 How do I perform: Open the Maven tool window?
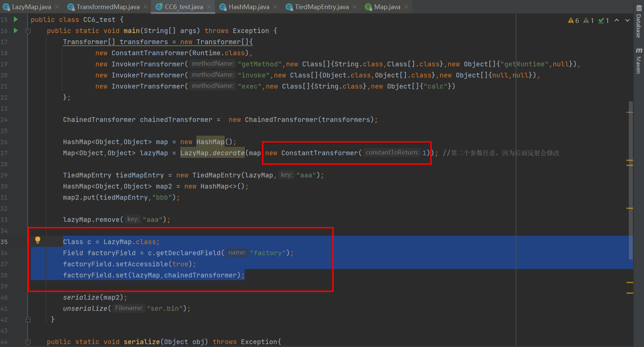(x=639, y=61)
